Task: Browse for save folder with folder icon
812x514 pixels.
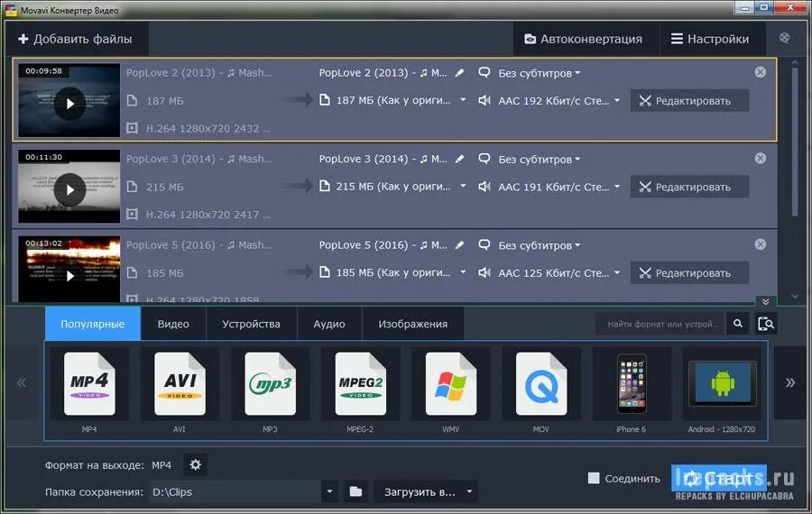Action: click(355, 491)
